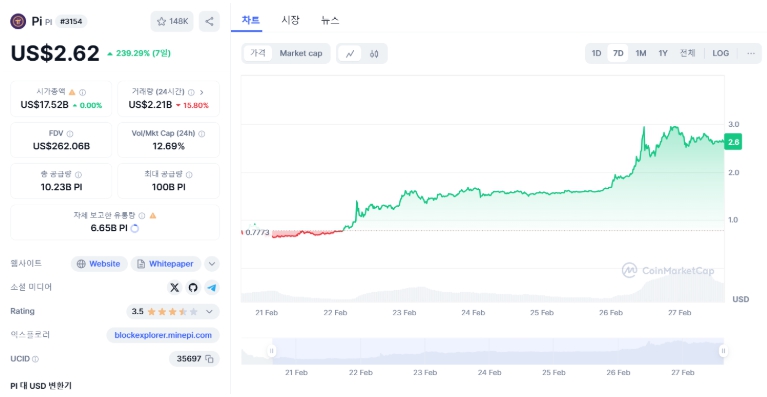
Task: Set chart range to 7D
Action: [618, 53]
